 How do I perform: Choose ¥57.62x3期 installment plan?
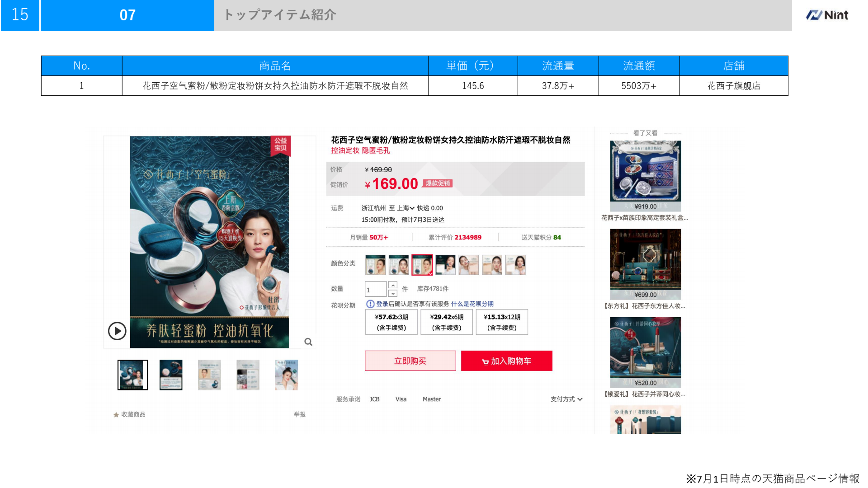pos(391,322)
